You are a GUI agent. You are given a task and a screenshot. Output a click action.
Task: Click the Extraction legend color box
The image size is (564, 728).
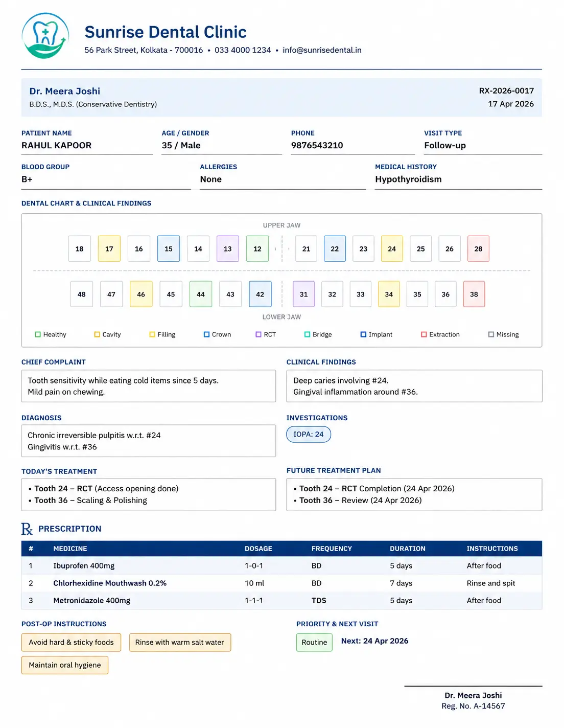pyautogui.click(x=424, y=334)
